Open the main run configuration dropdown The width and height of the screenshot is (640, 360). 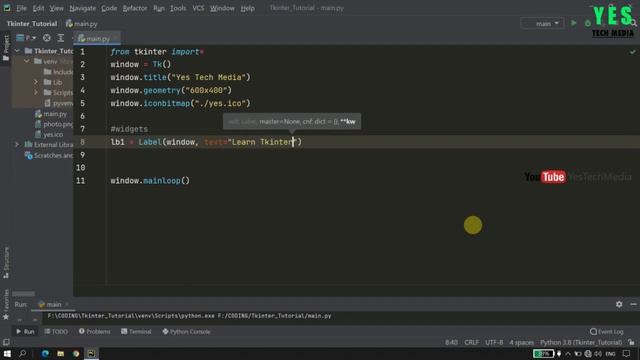coord(543,24)
